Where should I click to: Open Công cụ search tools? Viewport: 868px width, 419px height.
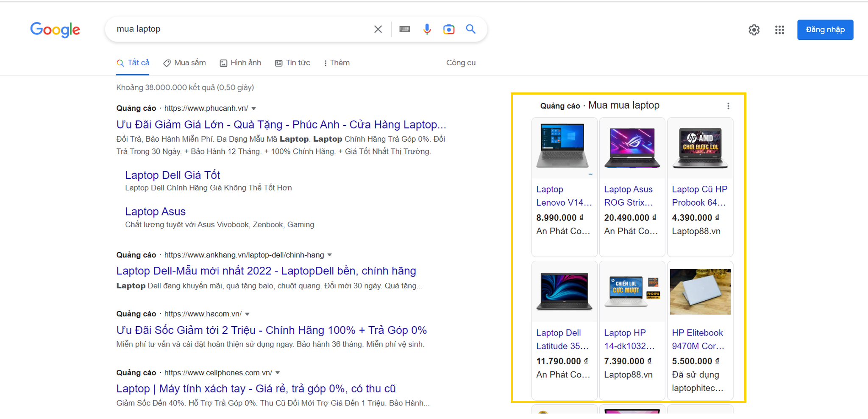coord(461,62)
